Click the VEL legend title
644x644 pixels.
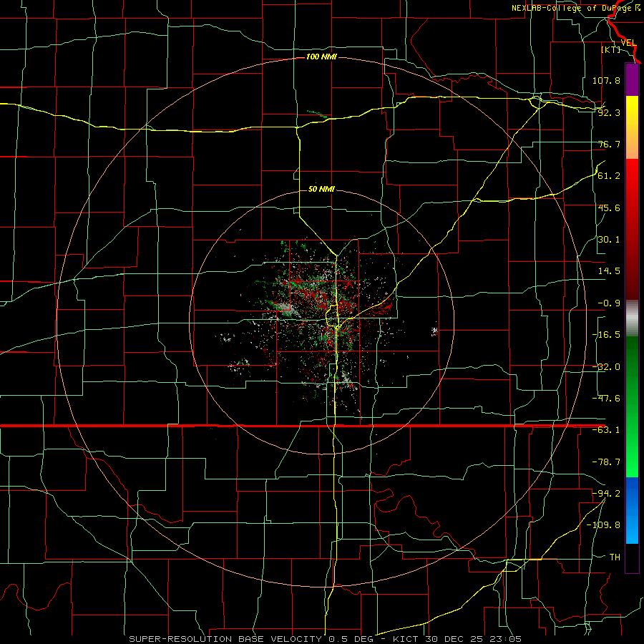click(629, 43)
